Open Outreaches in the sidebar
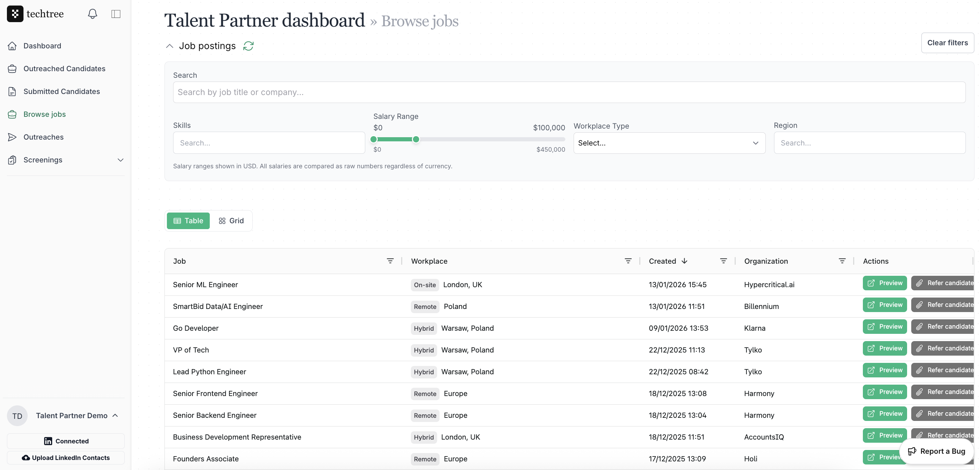This screenshot has height=470, width=980. click(44, 137)
